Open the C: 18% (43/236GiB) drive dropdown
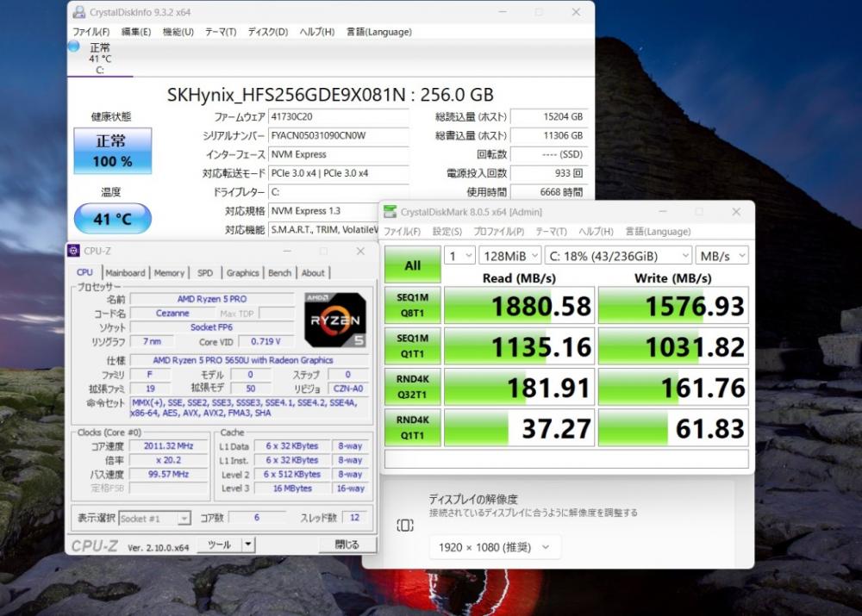Viewport: 862px width, 616px height. (618, 256)
